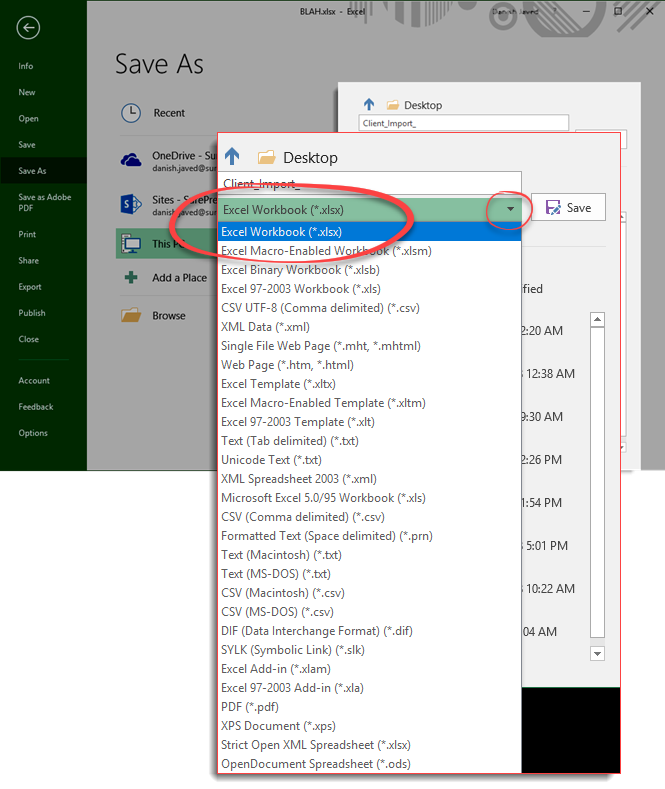Click the scrollbar down arrow in file list

point(597,653)
